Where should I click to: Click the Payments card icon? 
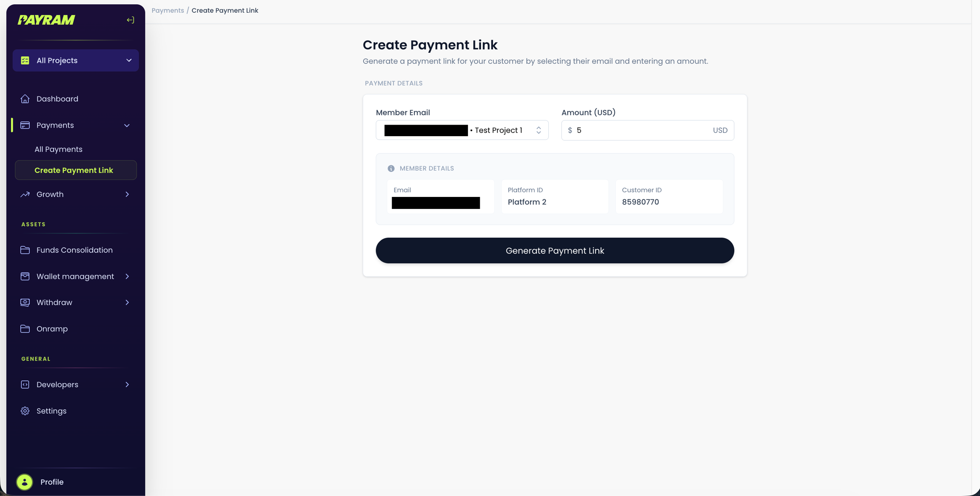point(25,125)
